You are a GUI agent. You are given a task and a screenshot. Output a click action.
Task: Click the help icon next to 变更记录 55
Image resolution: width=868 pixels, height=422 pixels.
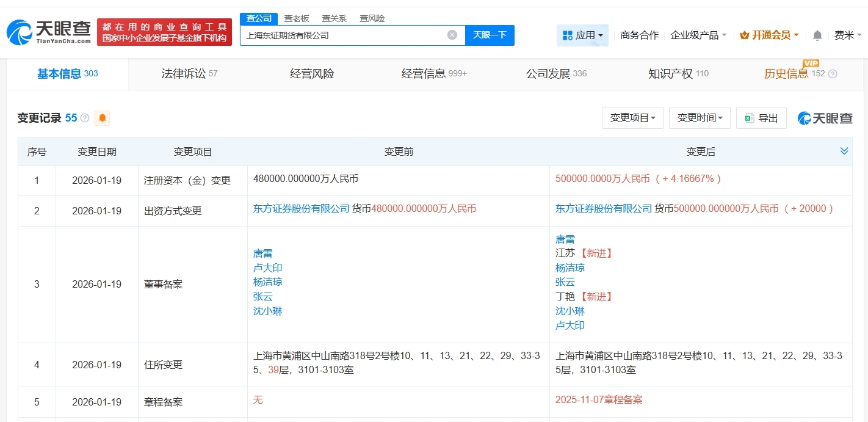[85, 118]
